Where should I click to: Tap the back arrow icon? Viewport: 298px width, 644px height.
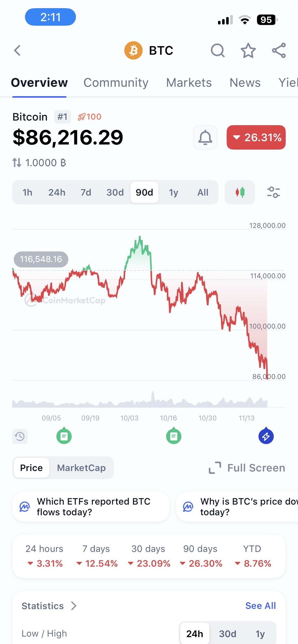tap(17, 50)
